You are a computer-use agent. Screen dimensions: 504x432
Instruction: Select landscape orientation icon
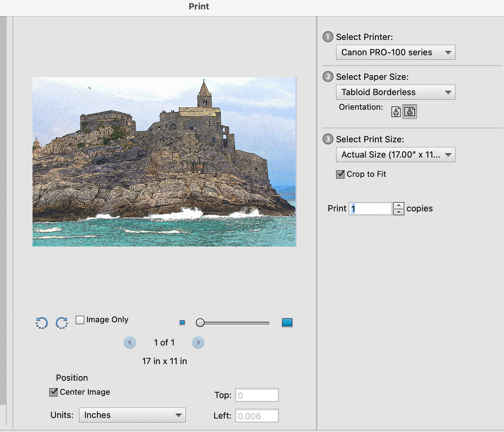coord(410,112)
